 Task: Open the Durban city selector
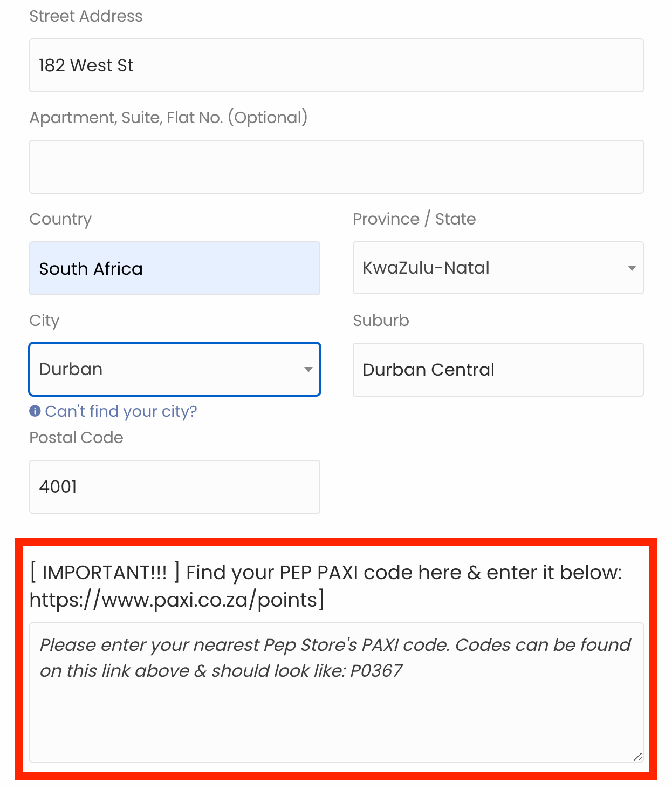[x=162, y=370]
